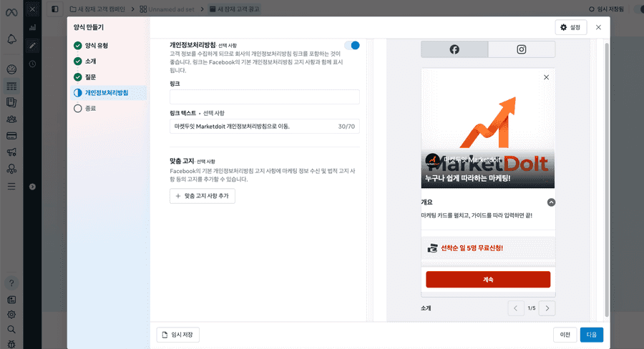Toggle the side panel layout icon
644x349 pixels.
click(54, 9)
